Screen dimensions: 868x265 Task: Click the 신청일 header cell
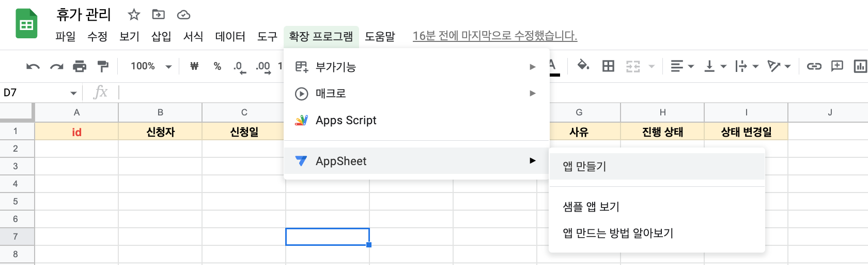pos(244,132)
